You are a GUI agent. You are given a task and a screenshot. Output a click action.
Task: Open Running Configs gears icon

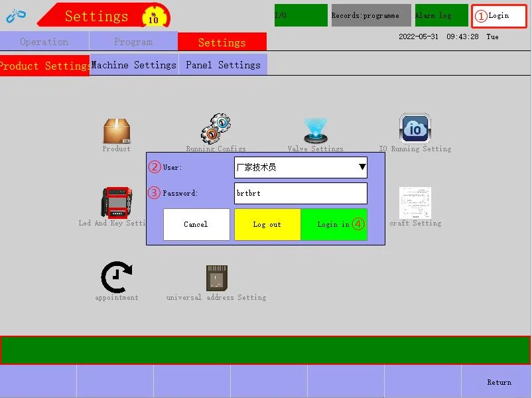point(216,129)
